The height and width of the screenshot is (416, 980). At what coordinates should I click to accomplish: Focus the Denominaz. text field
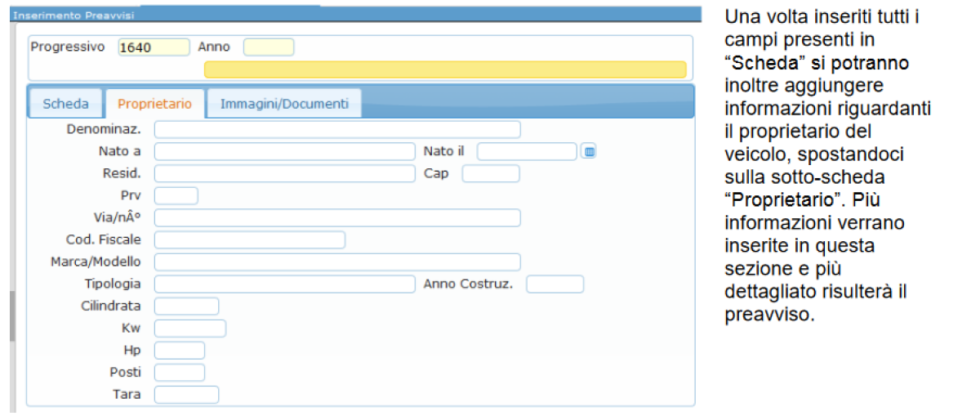pos(337,129)
